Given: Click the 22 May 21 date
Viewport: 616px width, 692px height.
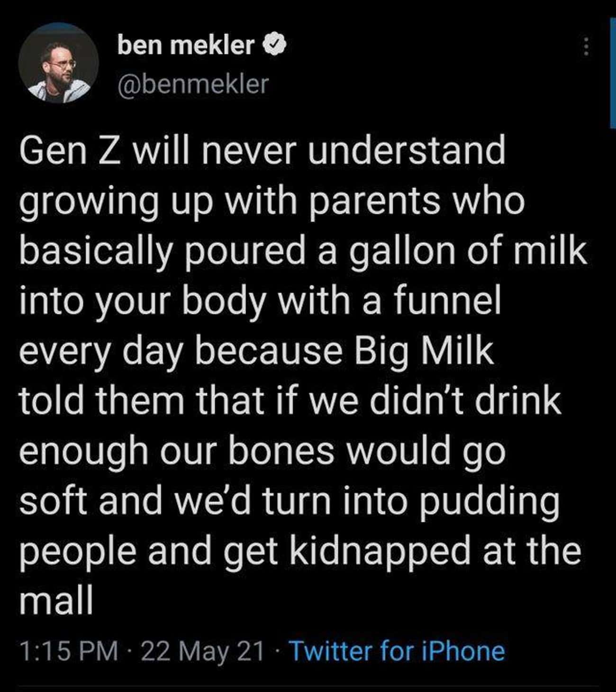Looking at the screenshot, I should click(202, 651).
